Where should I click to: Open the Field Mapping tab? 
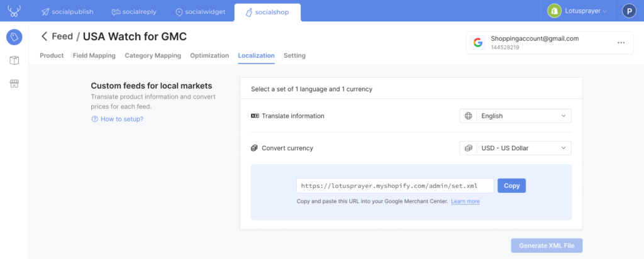point(94,55)
